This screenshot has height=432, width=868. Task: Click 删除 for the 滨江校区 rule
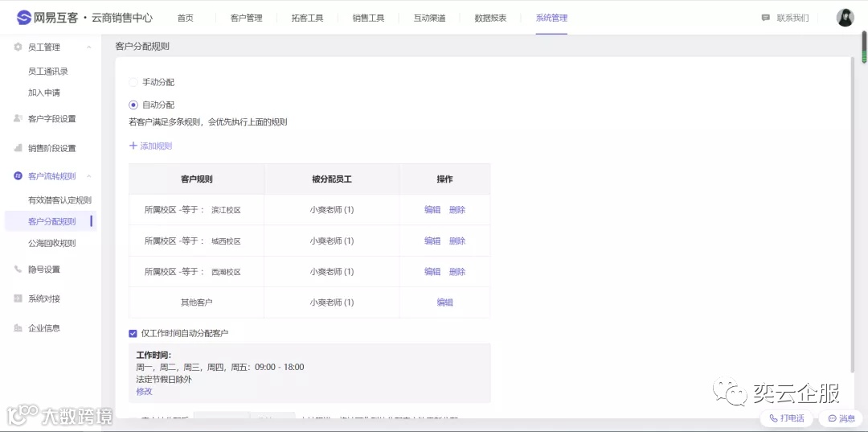457,210
